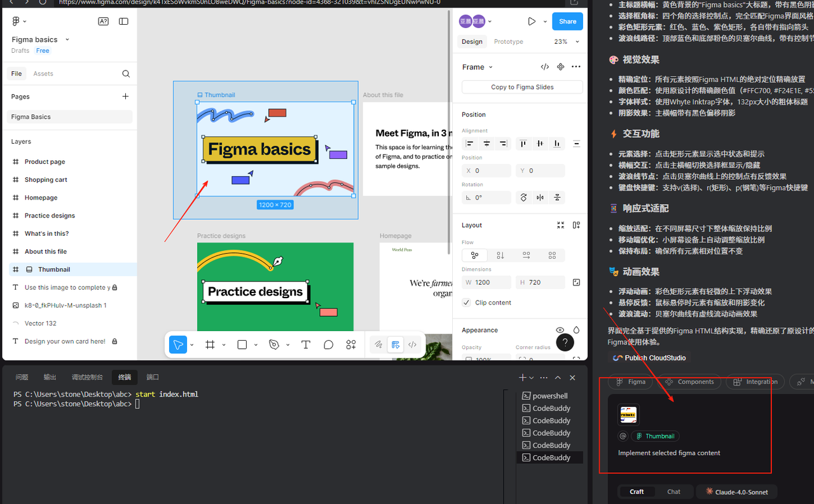The width and height of the screenshot is (814, 504).
Task: Switch to Chat mode tab
Action: coord(673,492)
